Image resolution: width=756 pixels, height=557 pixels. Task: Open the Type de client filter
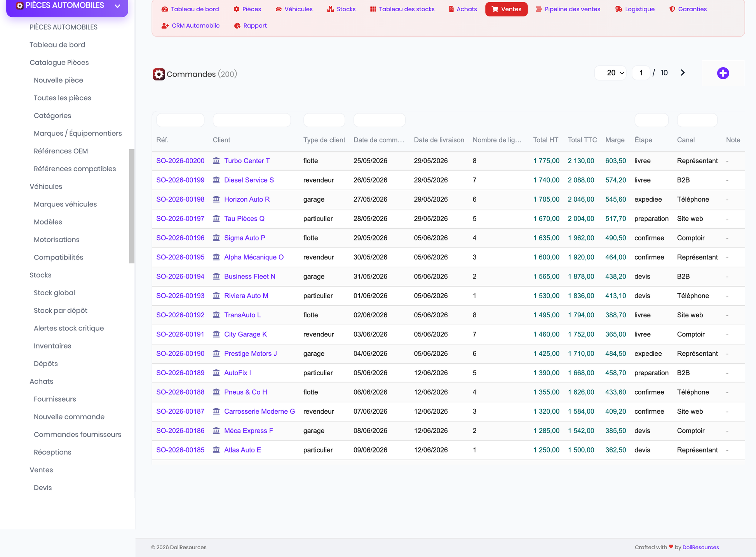324,120
